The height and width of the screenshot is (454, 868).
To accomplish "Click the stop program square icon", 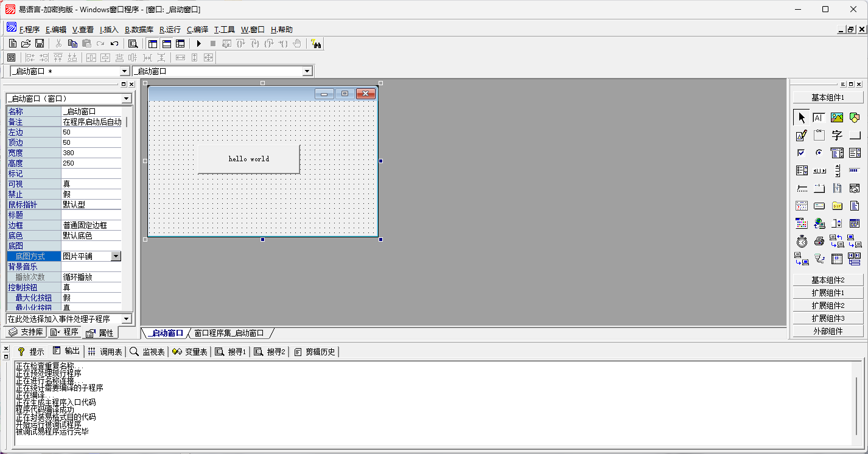I will coord(212,43).
